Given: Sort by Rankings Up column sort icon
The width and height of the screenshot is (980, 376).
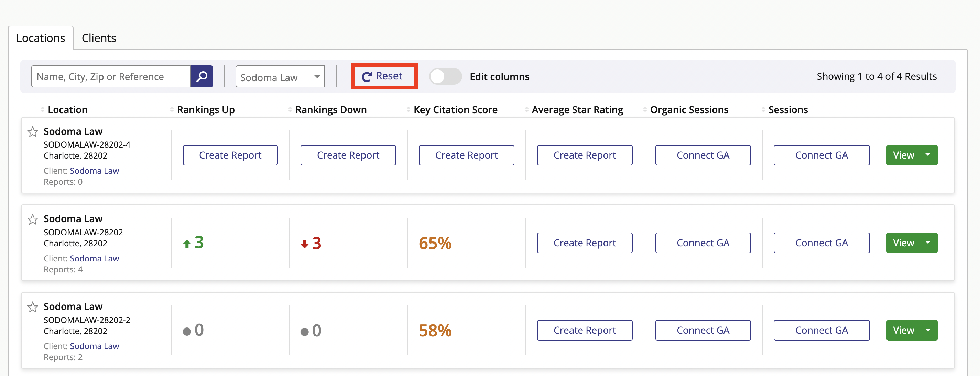Looking at the screenshot, I should 172,110.
